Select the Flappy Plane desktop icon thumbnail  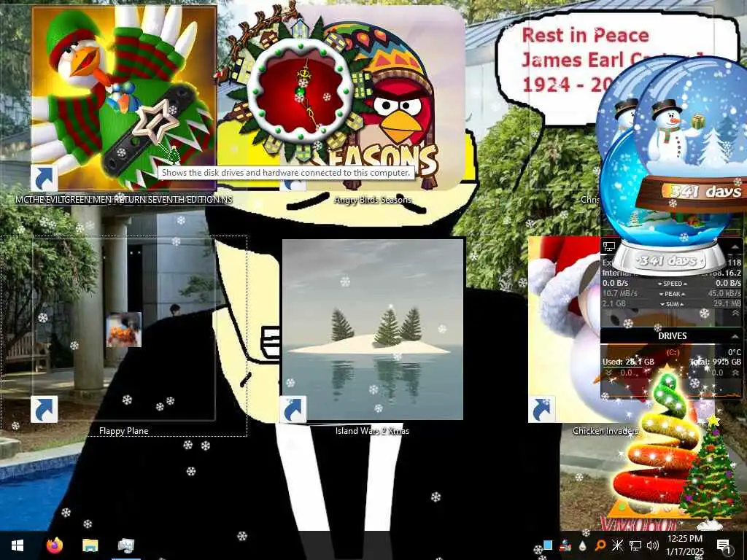(x=124, y=330)
